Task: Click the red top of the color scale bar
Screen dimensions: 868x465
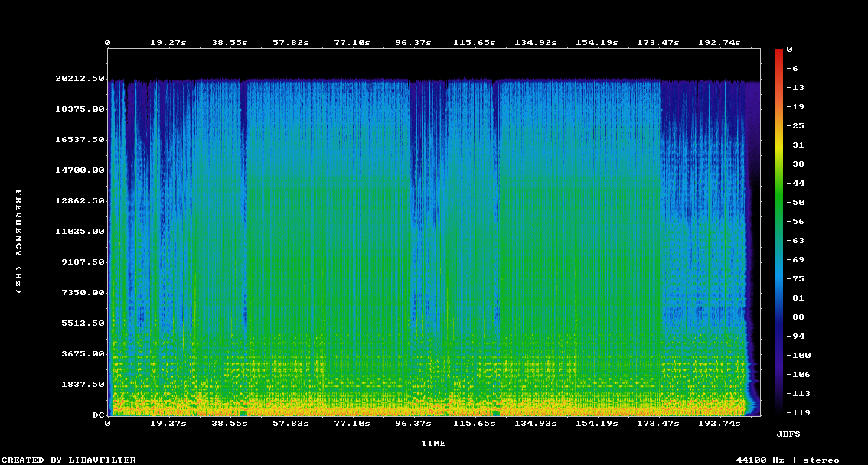Action: [x=778, y=52]
